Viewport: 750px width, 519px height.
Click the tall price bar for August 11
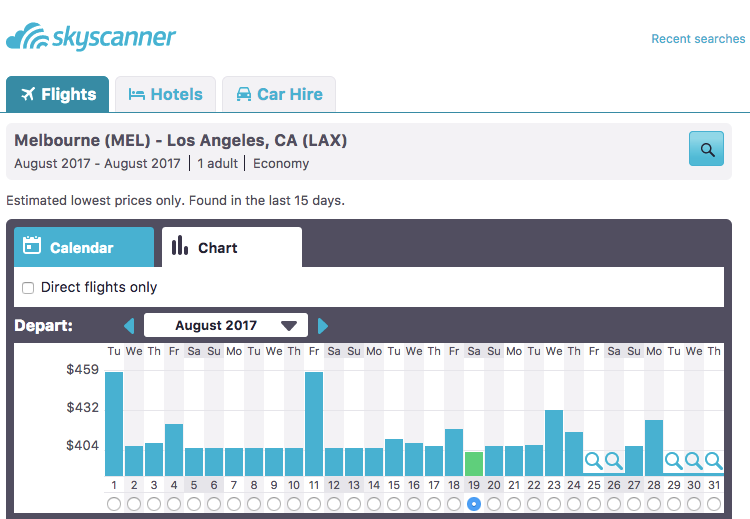click(x=314, y=424)
